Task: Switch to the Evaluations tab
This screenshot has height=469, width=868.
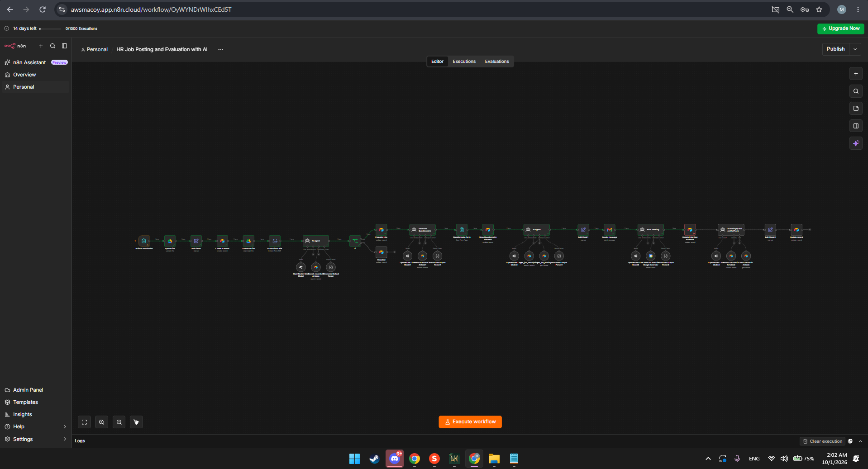Action: 497,62
